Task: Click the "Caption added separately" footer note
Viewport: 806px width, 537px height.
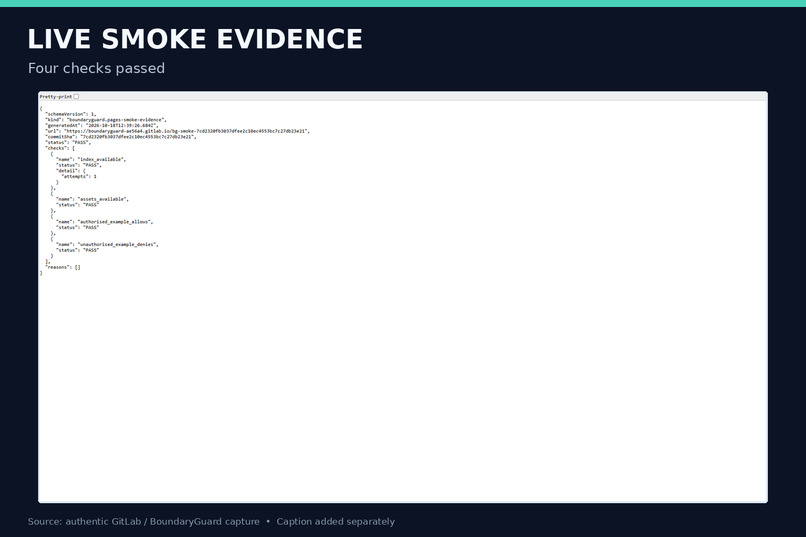Action: click(x=336, y=522)
